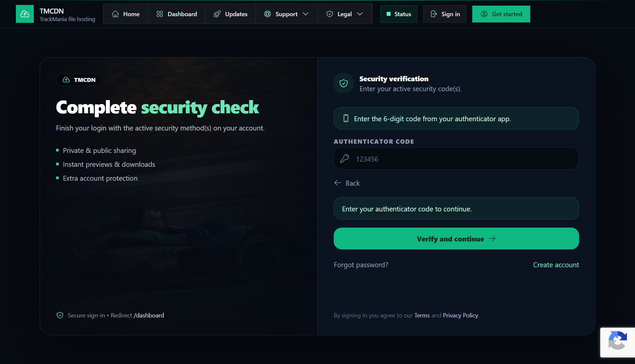Check the Status page button
The image size is (635, 364).
pyautogui.click(x=399, y=14)
